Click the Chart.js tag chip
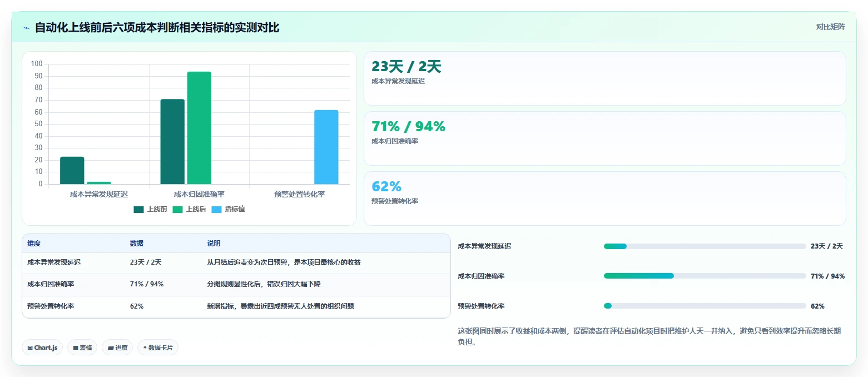Screen dimensions: 868x377 [43, 348]
